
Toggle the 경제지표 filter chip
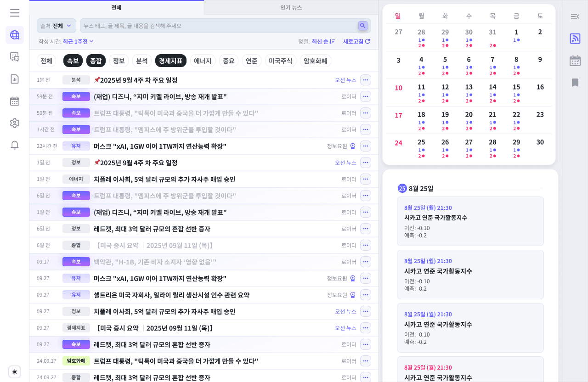click(x=171, y=61)
